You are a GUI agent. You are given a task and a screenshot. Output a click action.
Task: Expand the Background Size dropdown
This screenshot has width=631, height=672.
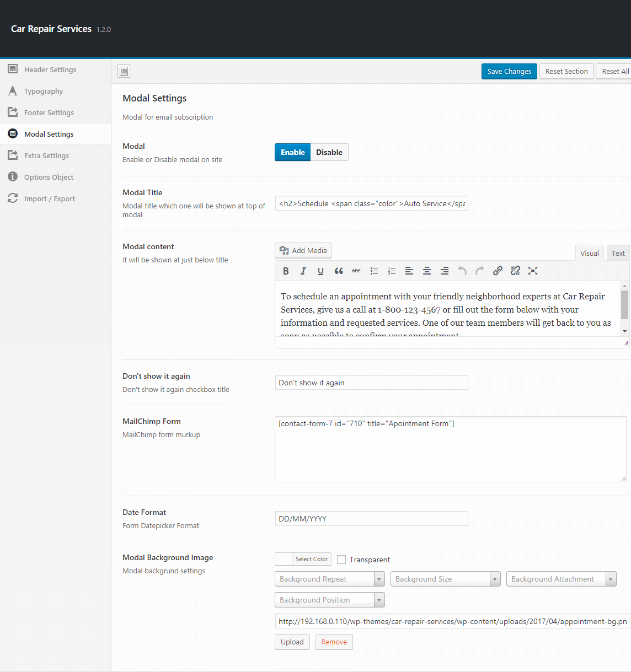(445, 579)
